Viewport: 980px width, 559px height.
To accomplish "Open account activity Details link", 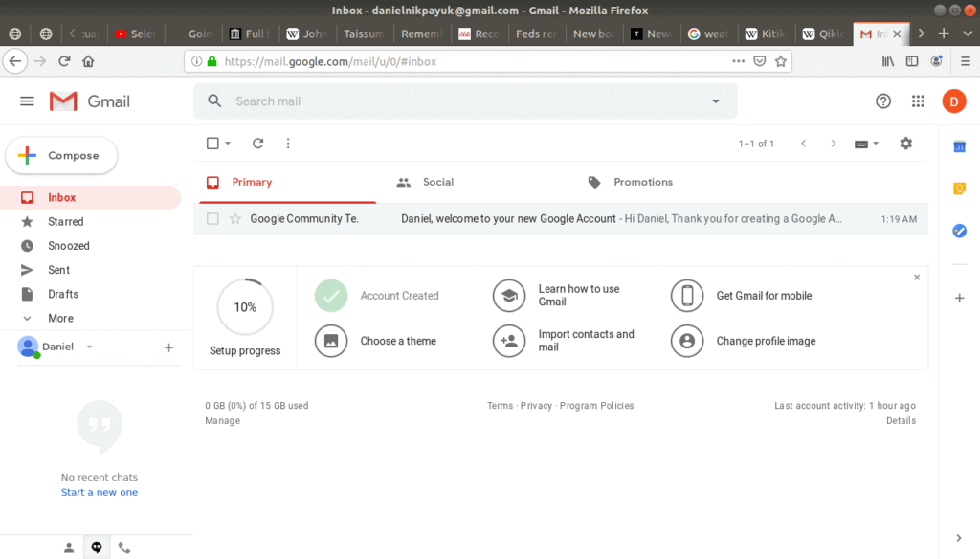I will click(x=901, y=421).
